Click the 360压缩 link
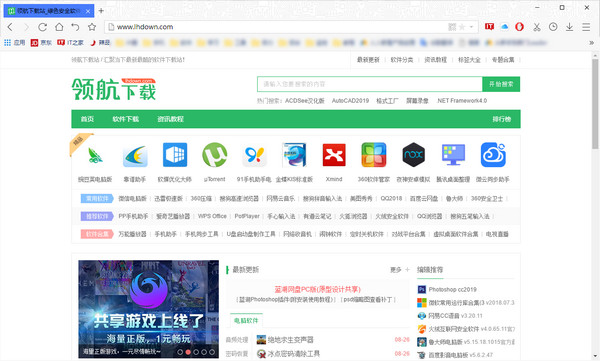Screen dimensions: 600x361 click(201, 198)
